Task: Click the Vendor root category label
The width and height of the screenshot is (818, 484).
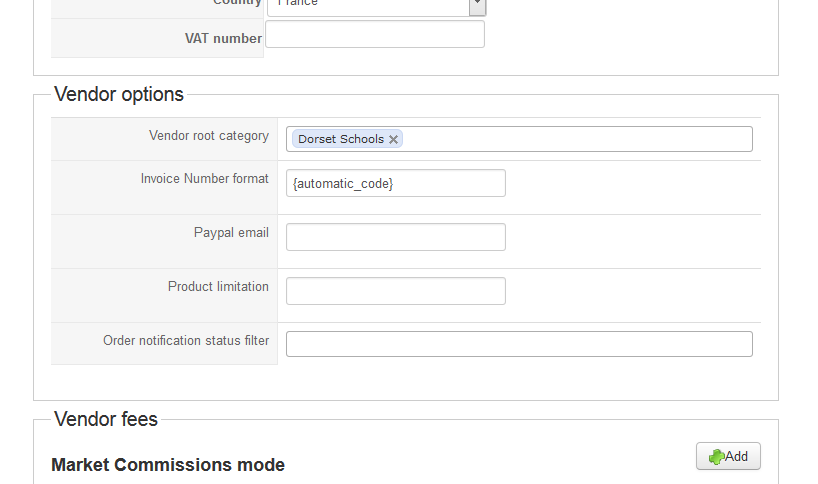Action: 208,136
